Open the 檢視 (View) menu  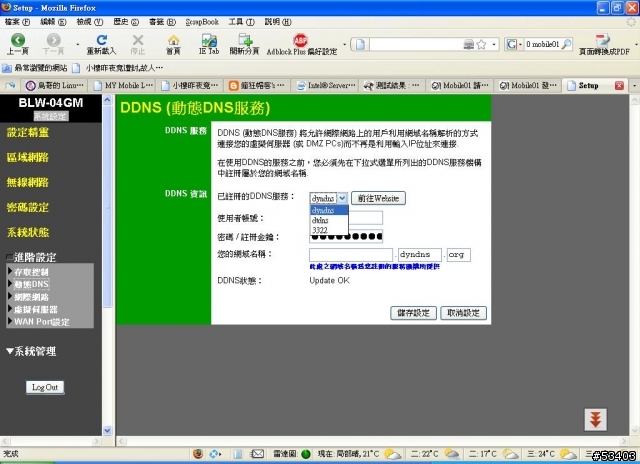tap(90, 22)
